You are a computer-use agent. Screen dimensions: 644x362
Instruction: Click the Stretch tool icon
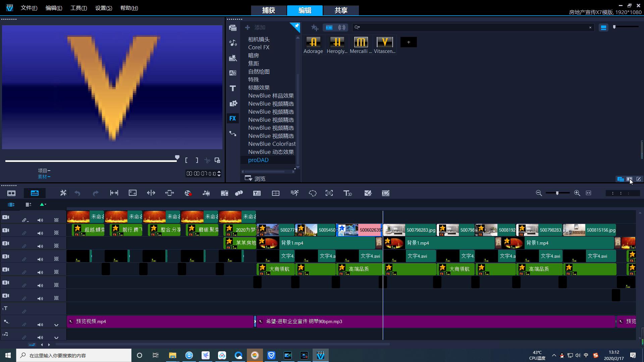[x=132, y=193]
